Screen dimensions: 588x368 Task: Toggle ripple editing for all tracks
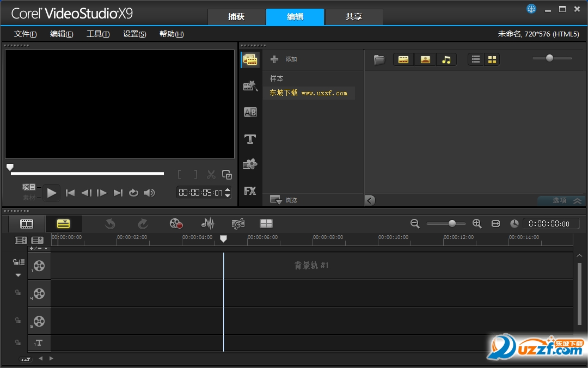19,262
